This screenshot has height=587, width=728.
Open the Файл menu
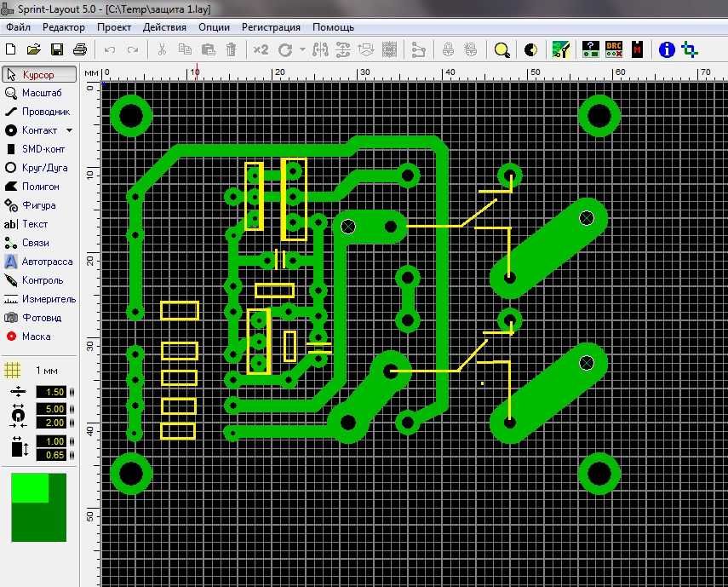pos(18,27)
